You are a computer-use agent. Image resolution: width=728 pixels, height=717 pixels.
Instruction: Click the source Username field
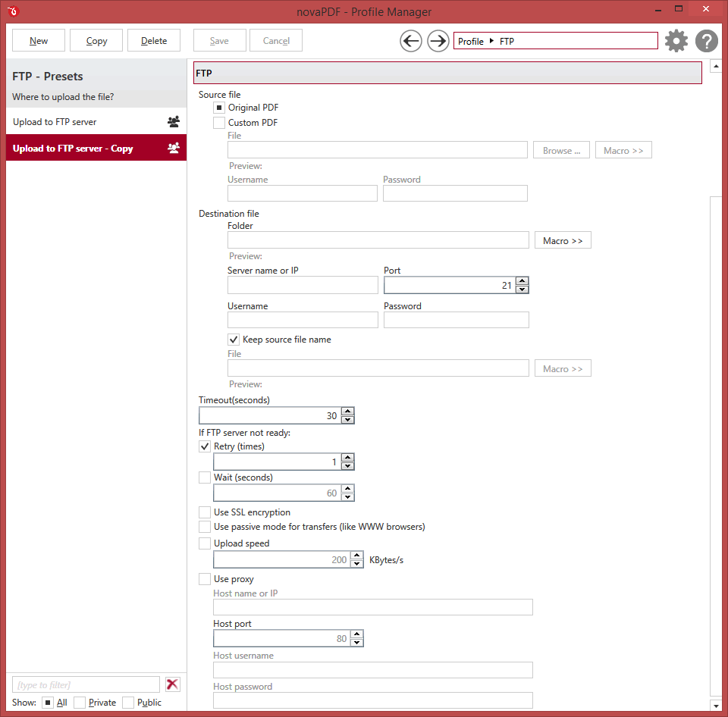(303, 193)
